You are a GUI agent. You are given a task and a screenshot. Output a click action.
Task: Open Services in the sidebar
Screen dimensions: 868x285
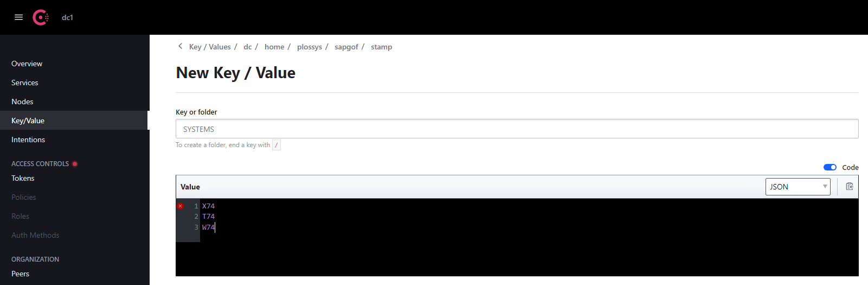(x=25, y=83)
